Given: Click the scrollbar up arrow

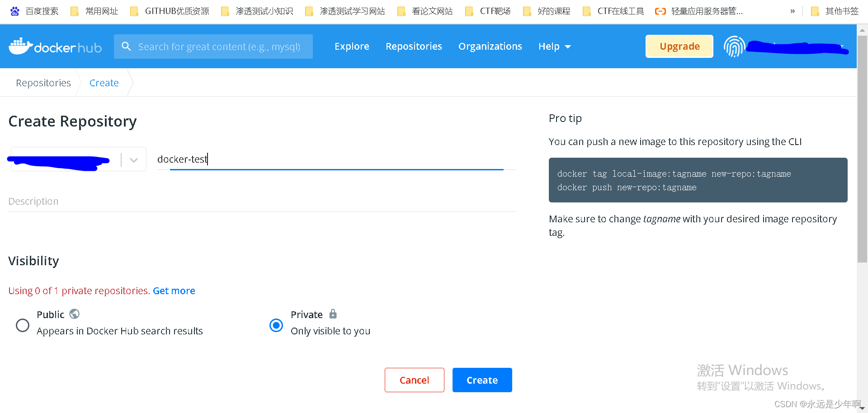Looking at the screenshot, I should [x=863, y=30].
